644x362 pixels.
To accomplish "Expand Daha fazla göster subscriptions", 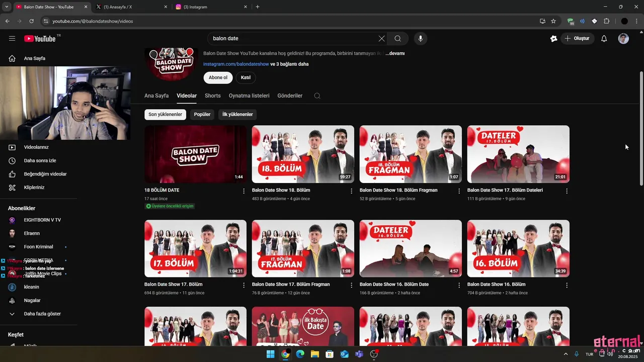I will pyautogui.click(x=42, y=314).
